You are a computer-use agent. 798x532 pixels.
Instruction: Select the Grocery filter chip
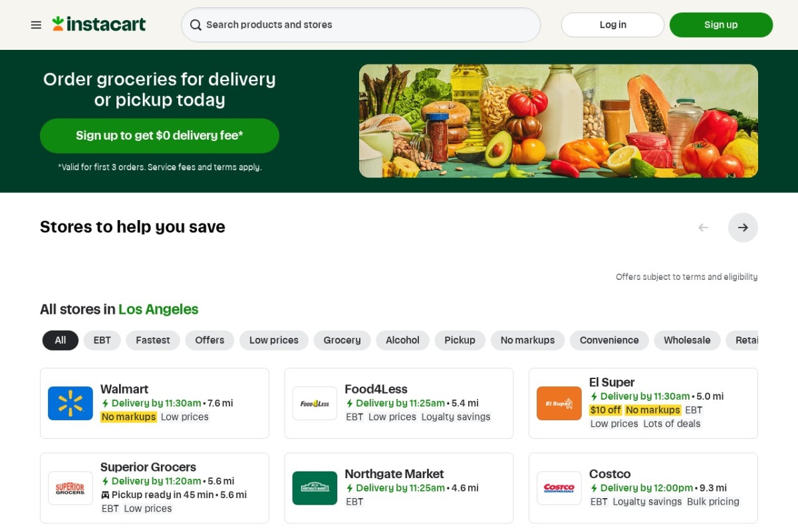click(342, 340)
